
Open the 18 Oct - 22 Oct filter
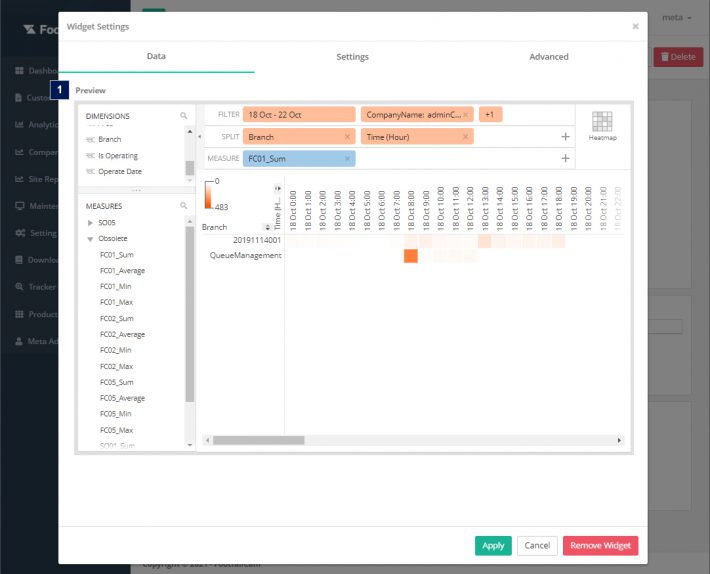coord(299,115)
